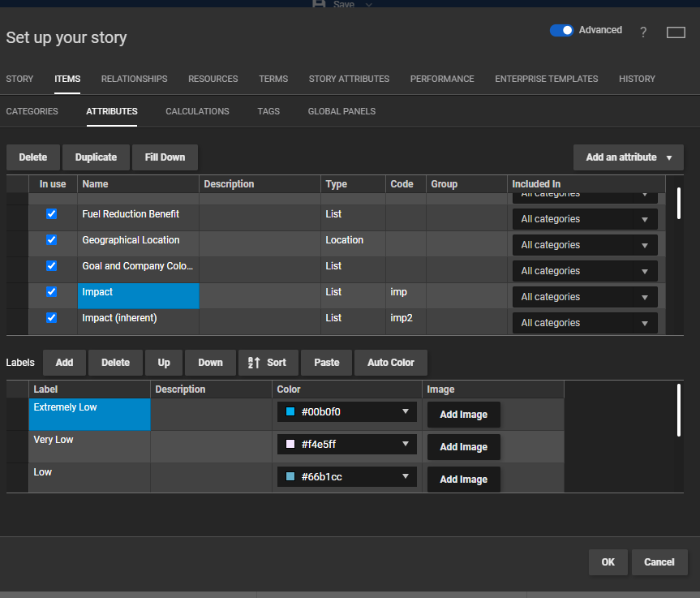
Task: Switch to CALCULATIONS sub-tab
Action: click(x=197, y=111)
